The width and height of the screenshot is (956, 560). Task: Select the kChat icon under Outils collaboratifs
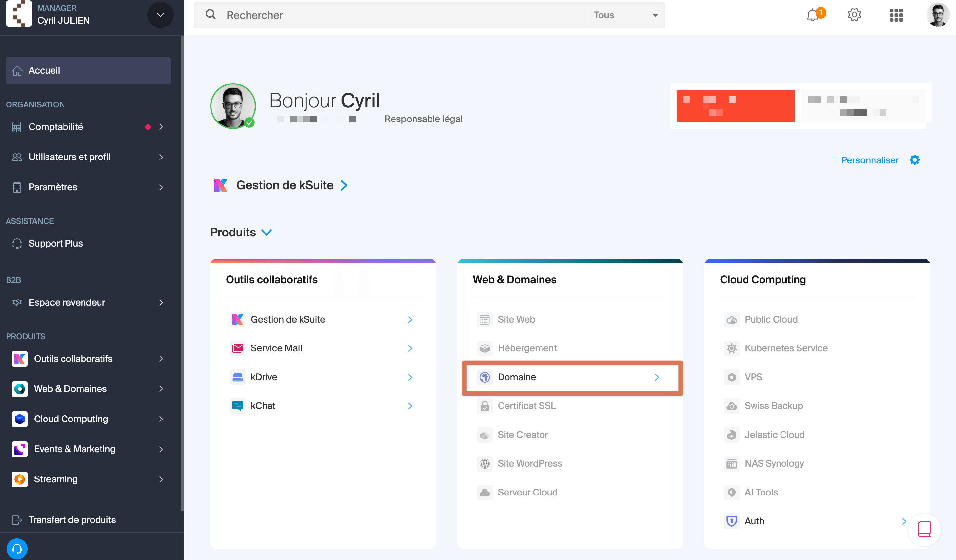point(237,405)
